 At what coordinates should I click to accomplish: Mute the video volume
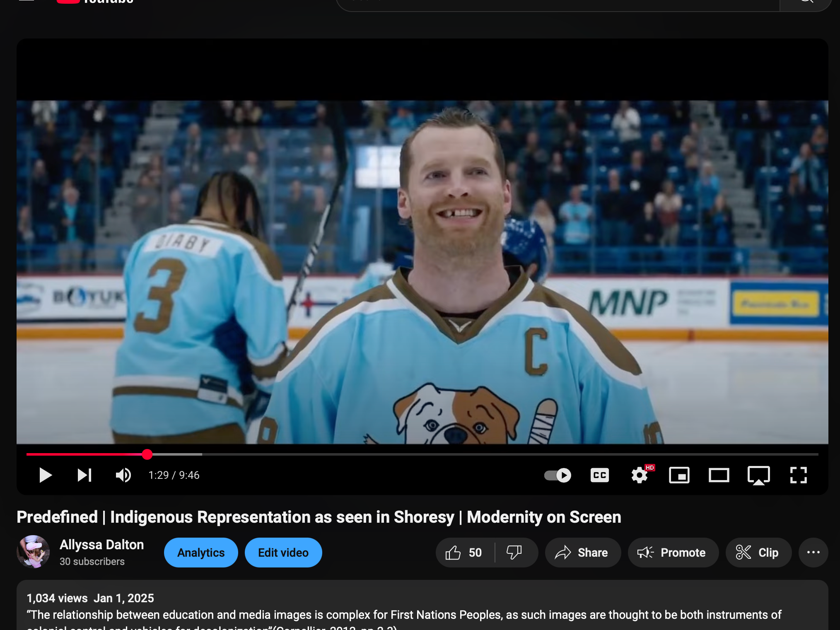tap(123, 475)
